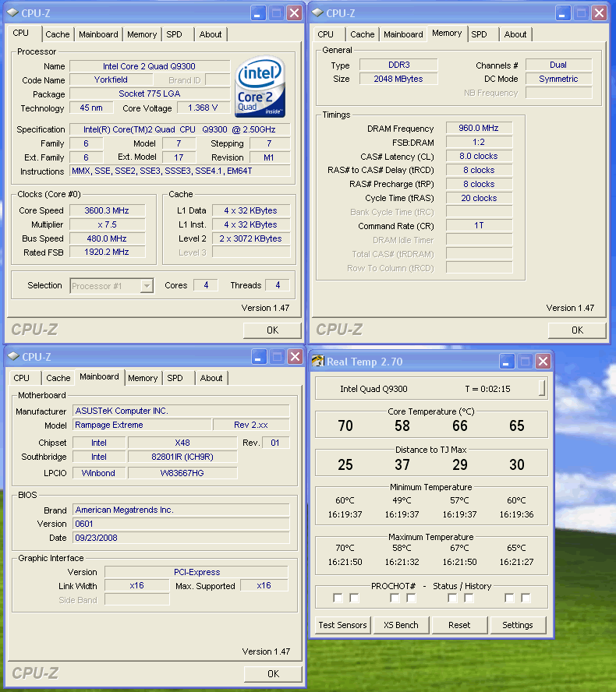Open Cache tab in the CPU-Z window showing DRAM Frequency
This screenshot has height=692, width=616.
362,34
